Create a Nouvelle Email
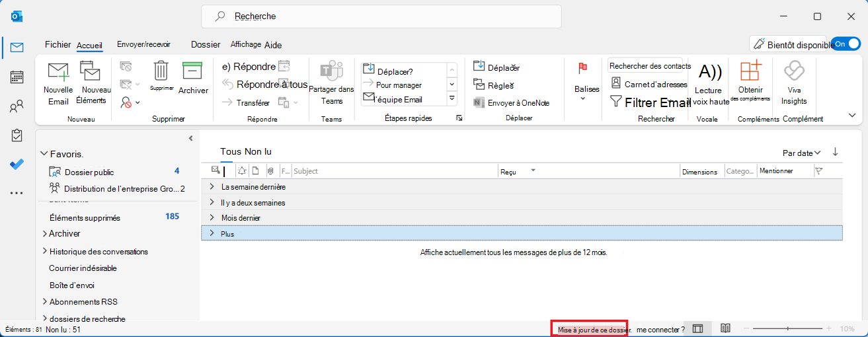This screenshot has width=868, height=337. [x=58, y=83]
